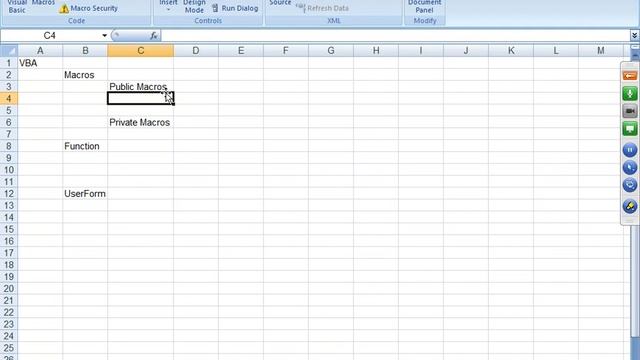Select column M header
This screenshot has width=640, height=360.
[601, 51]
